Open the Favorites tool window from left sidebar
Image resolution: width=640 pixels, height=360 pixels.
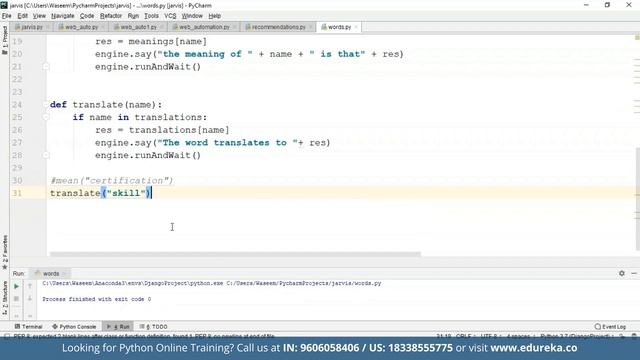(x=5, y=251)
